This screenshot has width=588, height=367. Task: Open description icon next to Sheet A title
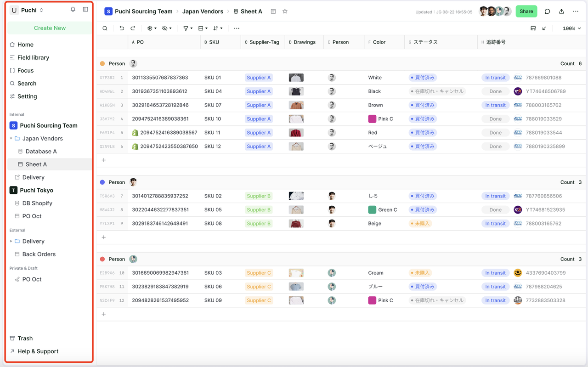[x=273, y=11]
